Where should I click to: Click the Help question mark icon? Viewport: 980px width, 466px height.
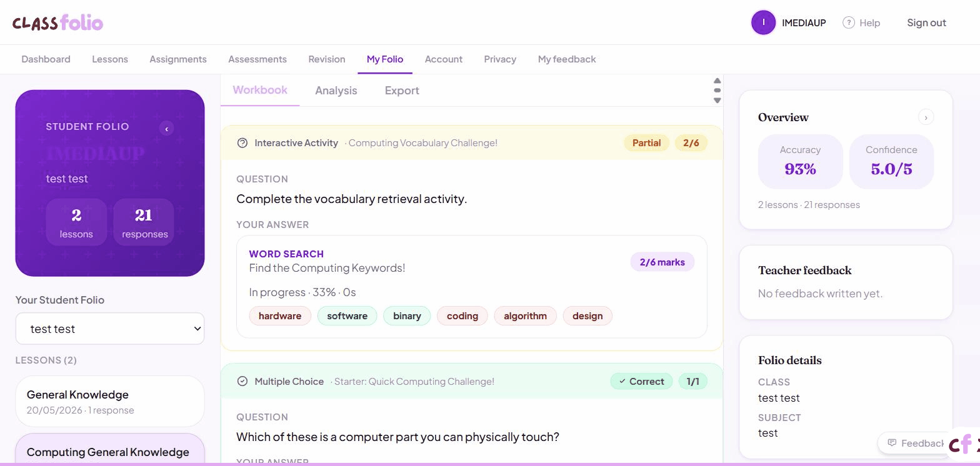[x=848, y=22]
